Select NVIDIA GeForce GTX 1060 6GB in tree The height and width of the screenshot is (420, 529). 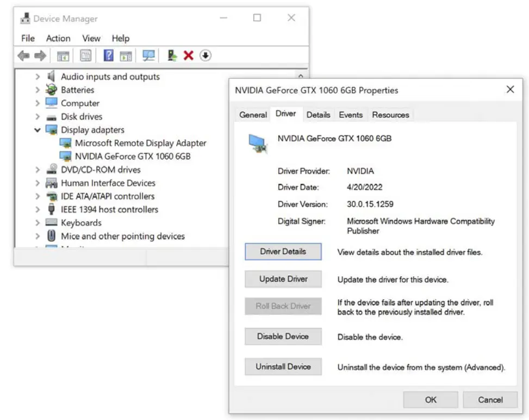(x=133, y=156)
